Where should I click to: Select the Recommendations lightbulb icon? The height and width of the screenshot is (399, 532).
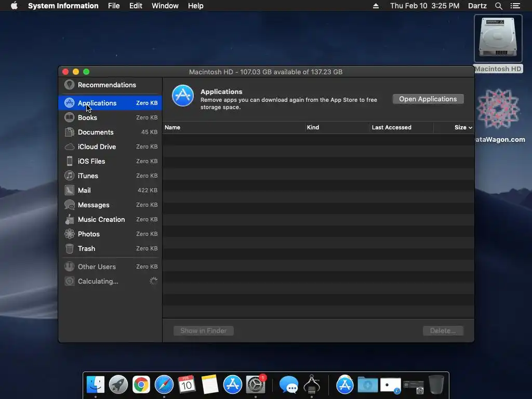point(69,85)
